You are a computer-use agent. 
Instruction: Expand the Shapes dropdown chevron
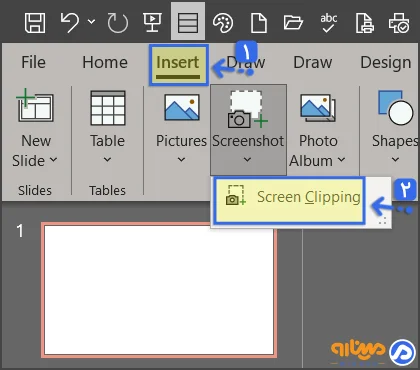tap(395, 160)
